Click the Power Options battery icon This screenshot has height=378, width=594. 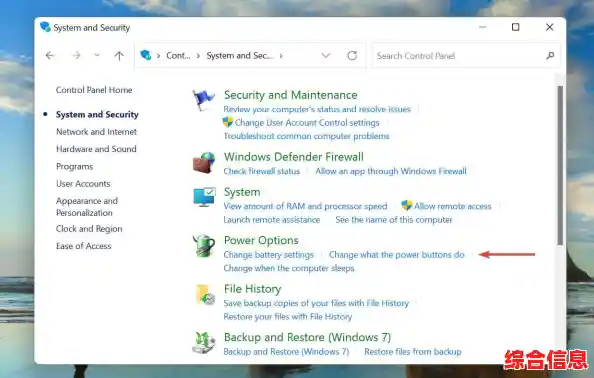204,246
